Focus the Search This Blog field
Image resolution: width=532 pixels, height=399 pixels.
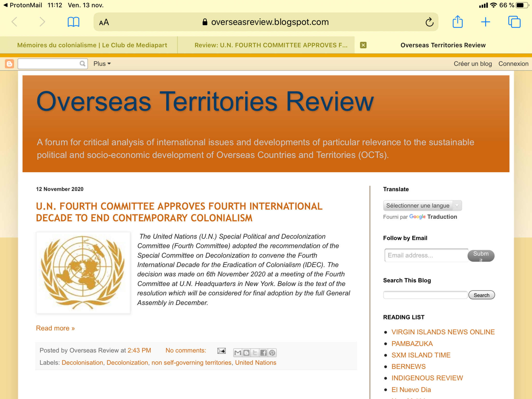coord(425,295)
